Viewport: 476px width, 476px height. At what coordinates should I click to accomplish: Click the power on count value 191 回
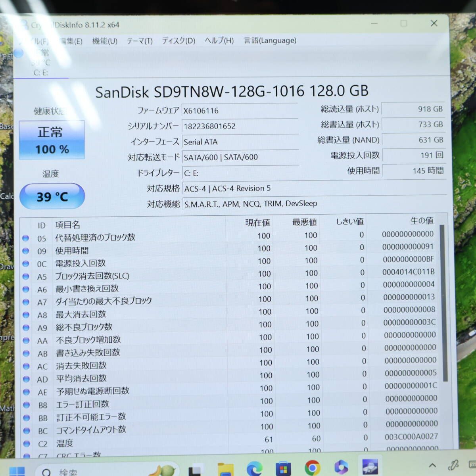coord(413,155)
